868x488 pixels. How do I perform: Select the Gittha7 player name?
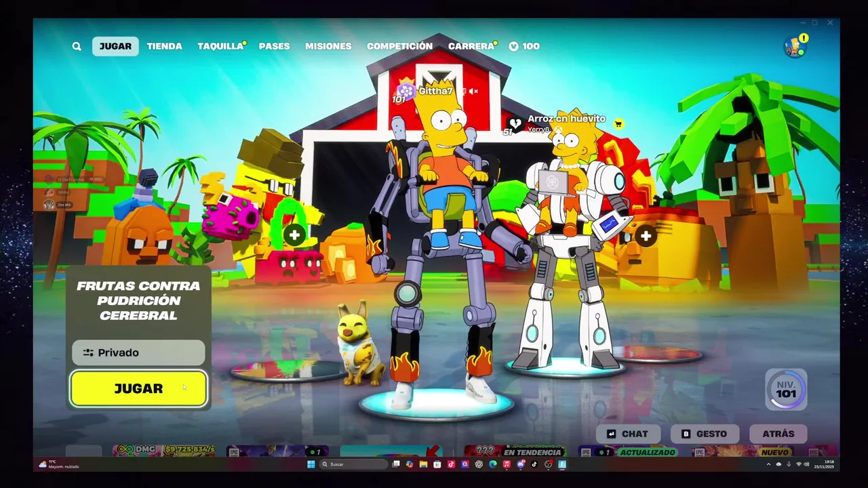[435, 90]
